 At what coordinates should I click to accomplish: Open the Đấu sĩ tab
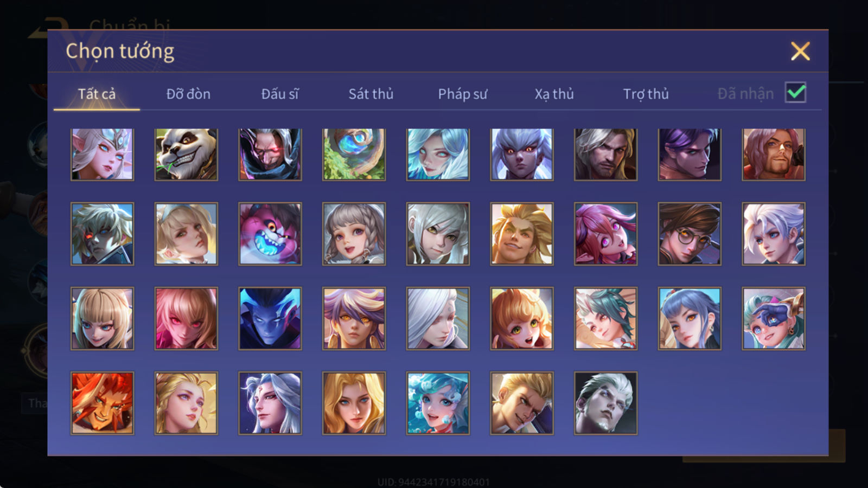click(x=279, y=94)
